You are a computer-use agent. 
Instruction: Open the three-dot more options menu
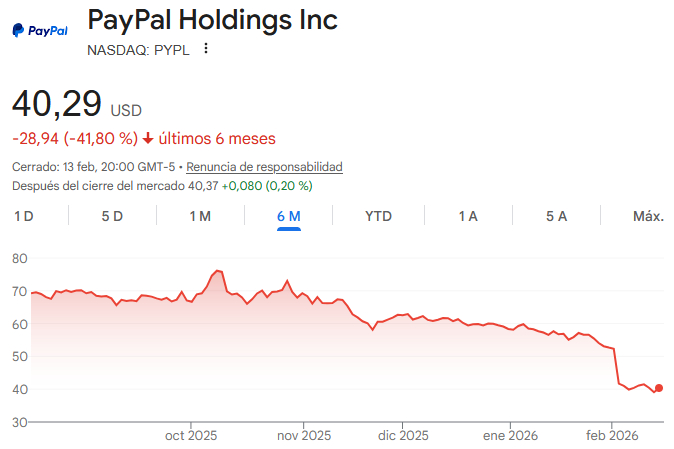(206, 49)
